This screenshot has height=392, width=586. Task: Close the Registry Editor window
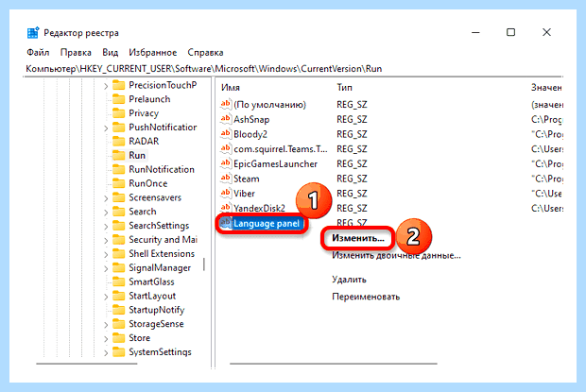[x=546, y=32]
